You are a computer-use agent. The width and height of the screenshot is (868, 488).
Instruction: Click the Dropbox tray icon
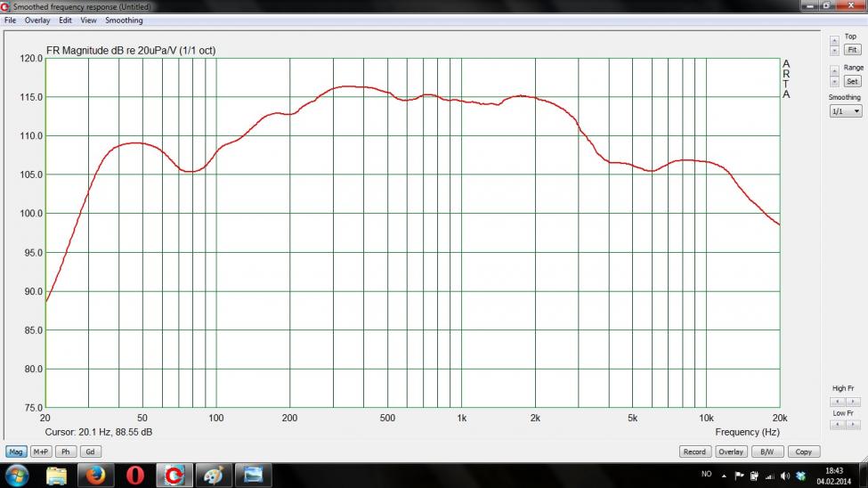800,476
